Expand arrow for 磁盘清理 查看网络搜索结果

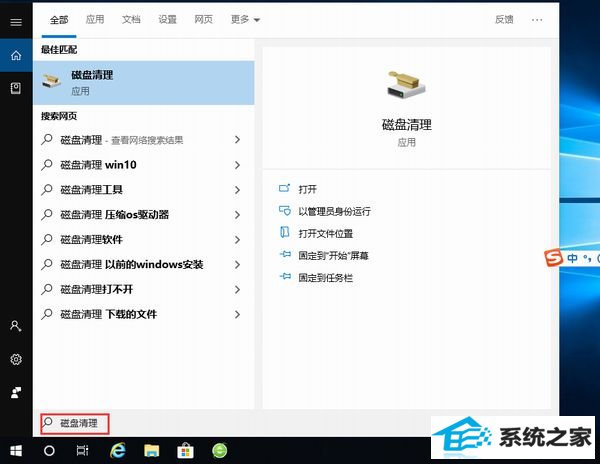237,140
